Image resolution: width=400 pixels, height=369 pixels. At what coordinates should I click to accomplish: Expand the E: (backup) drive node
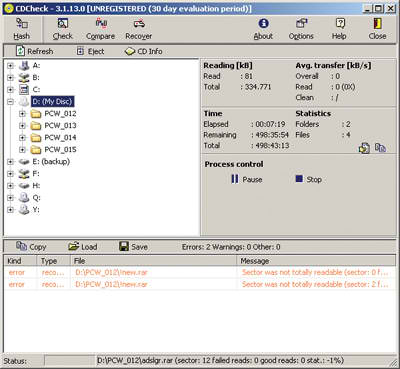pyautogui.click(x=11, y=162)
